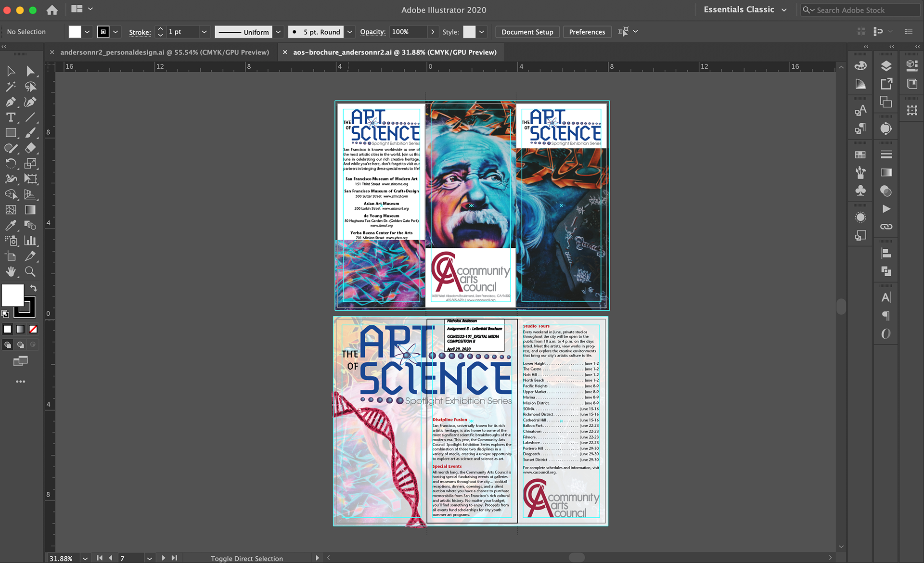
Task: Open the zoom level dropdown at 31.88%
Action: pos(85,558)
